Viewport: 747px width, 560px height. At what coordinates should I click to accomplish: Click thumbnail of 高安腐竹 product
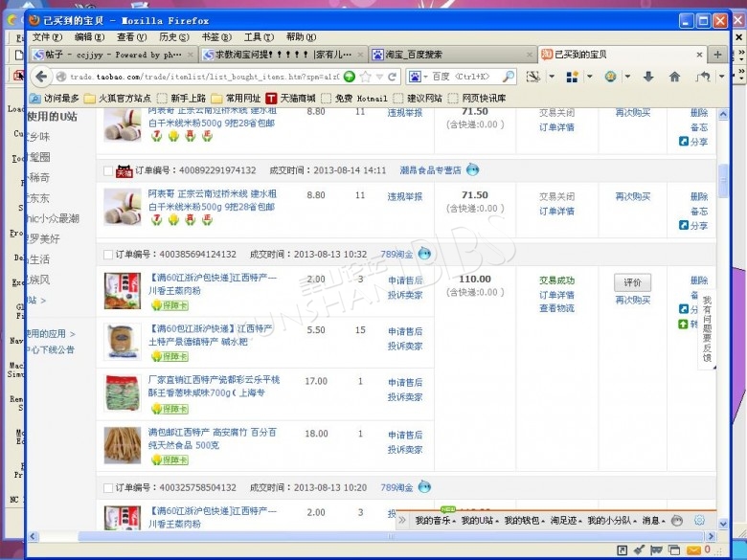coord(123,445)
